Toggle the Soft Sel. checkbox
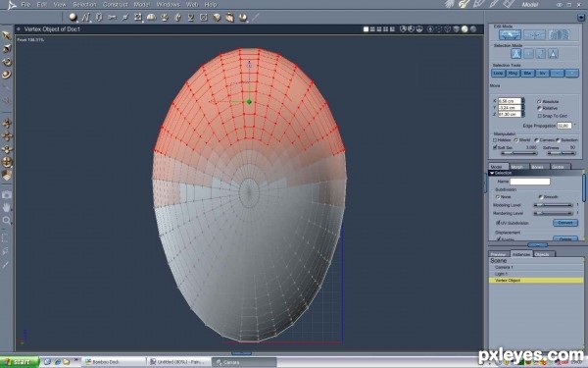The width and height of the screenshot is (588, 368). (495, 147)
